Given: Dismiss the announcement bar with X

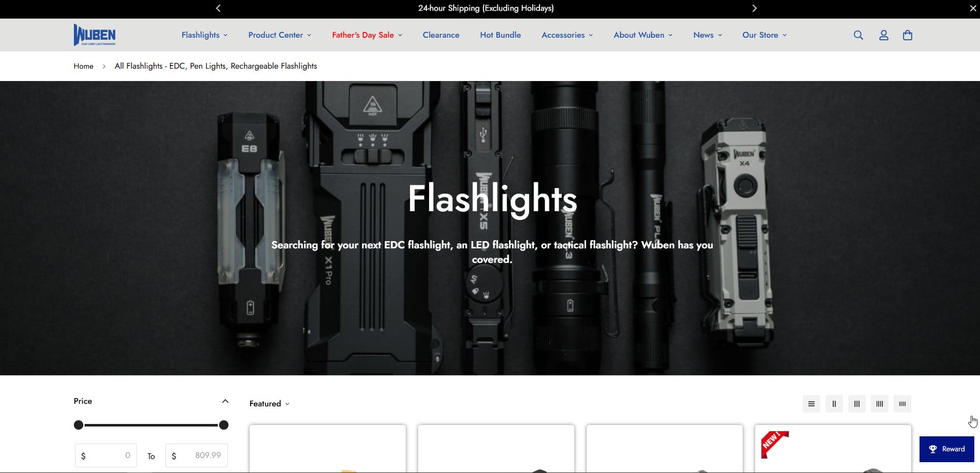Looking at the screenshot, I should tap(973, 8).
